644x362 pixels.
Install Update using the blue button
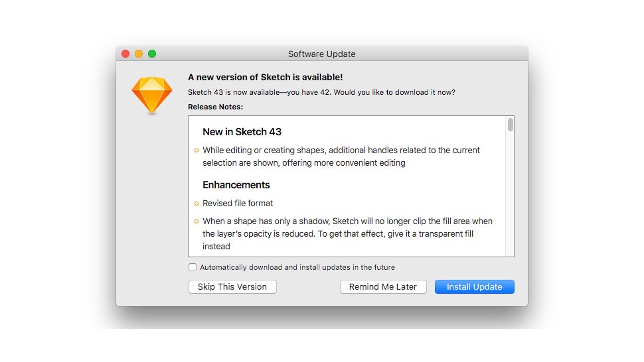click(475, 287)
